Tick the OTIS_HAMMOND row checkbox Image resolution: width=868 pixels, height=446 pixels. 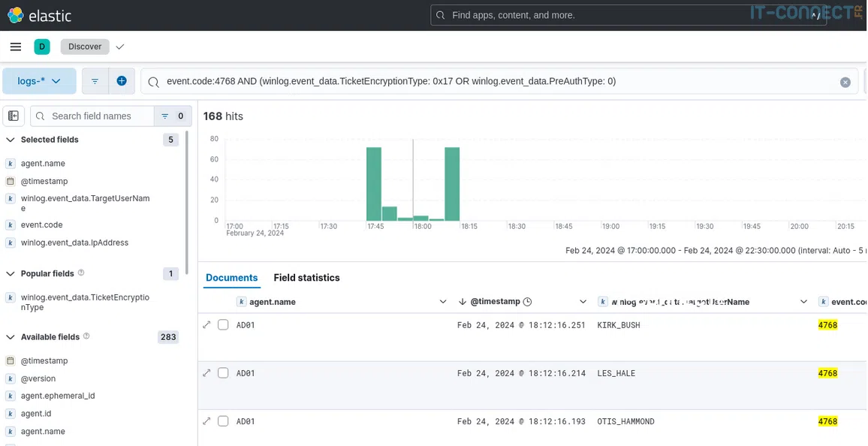pyautogui.click(x=223, y=421)
